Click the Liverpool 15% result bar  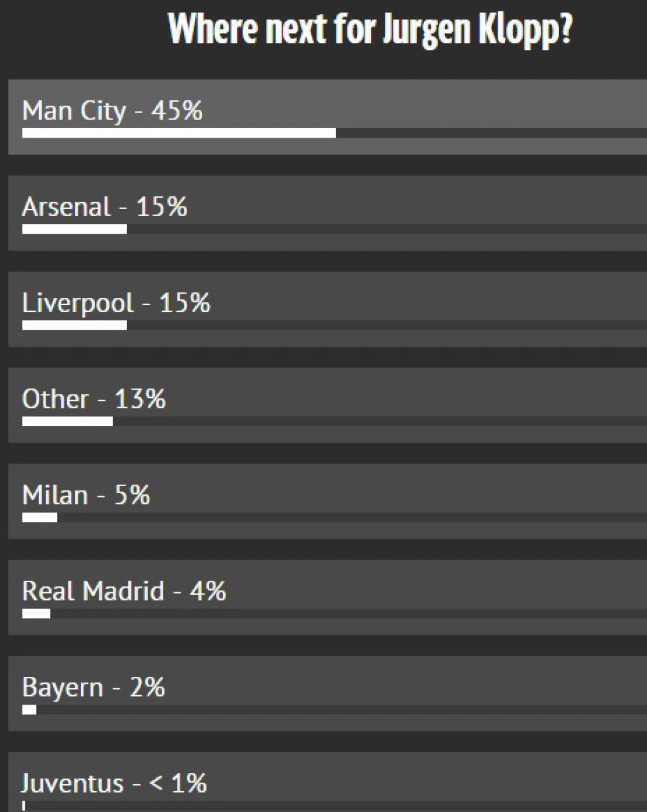(75, 325)
